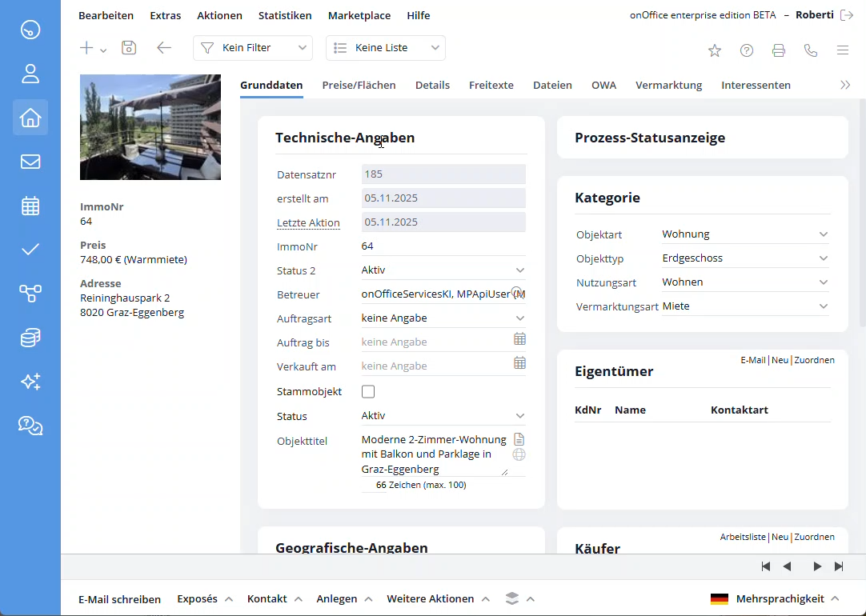This screenshot has width=866, height=616.
Task: Click the process manager icon in the sidebar
Action: (x=30, y=294)
